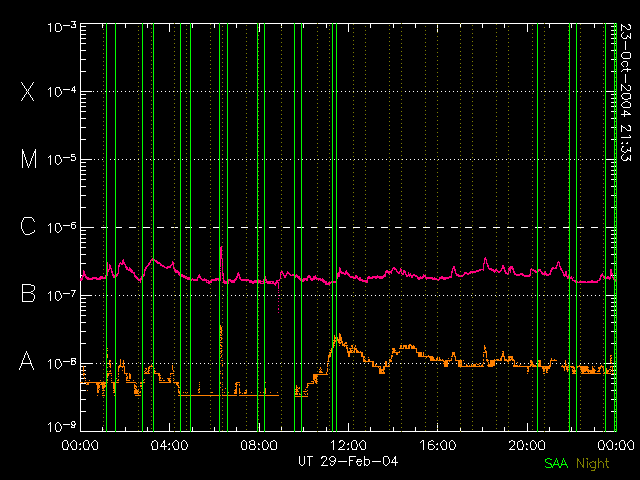Click the 10⁻⁷ y-axis tick label
This screenshot has height=480, width=640.
pos(62,295)
